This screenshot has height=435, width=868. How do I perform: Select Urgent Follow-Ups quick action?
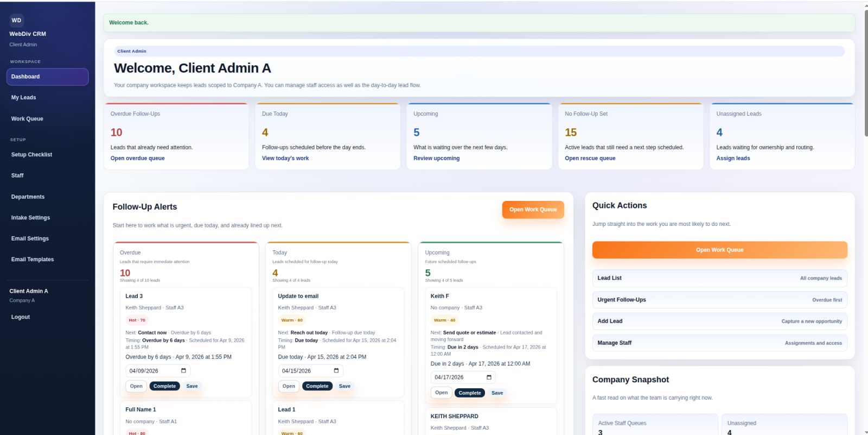pyautogui.click(x=719, y=300)
